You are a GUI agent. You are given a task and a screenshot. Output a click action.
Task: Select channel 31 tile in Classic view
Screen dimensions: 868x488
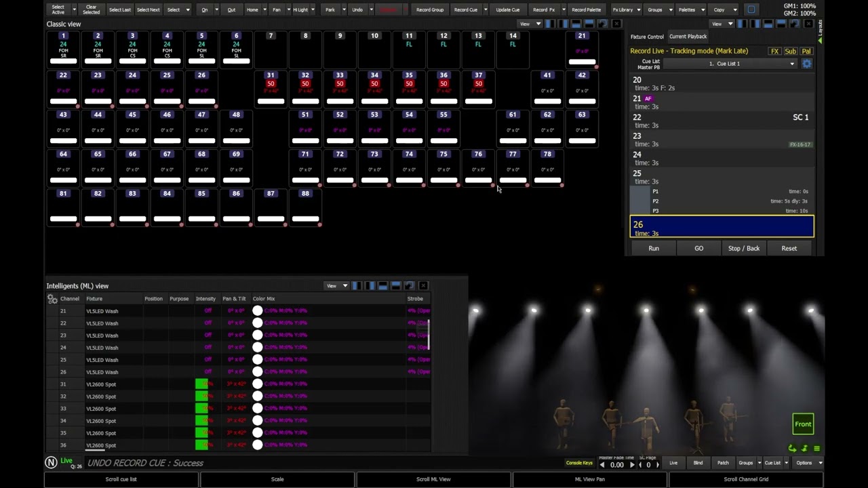click(271, 89)
